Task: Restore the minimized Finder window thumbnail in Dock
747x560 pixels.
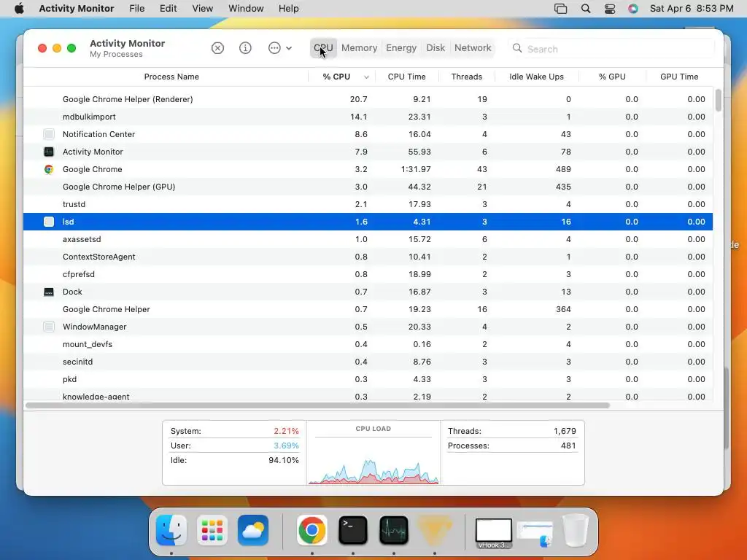Action: click(535, 533)
